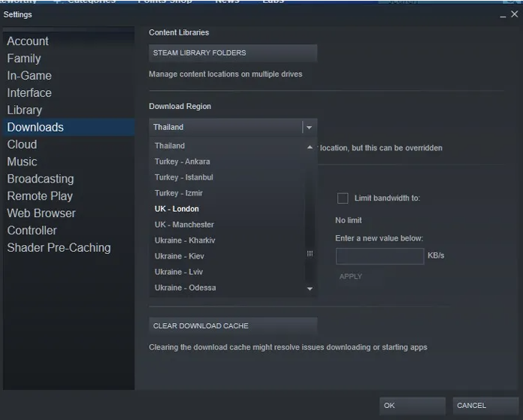Choose Turkey - Istanbul download region
The height and width of the screenshot is (420, 523).
click(184, 177)
